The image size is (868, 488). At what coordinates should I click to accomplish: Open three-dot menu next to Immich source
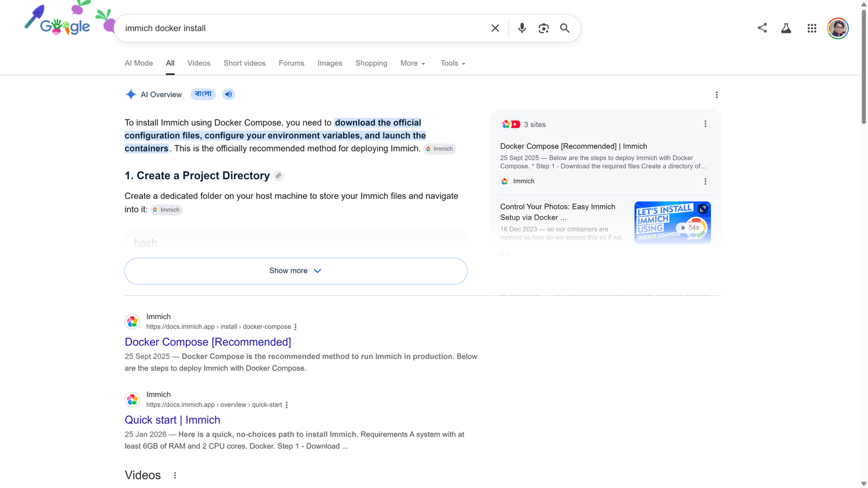pos(705,182)
